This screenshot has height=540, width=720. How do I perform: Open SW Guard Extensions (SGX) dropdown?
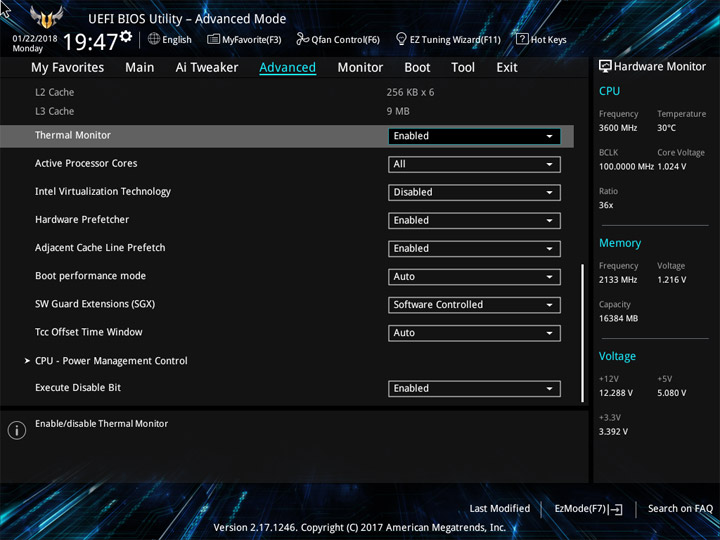coord(474,305)
